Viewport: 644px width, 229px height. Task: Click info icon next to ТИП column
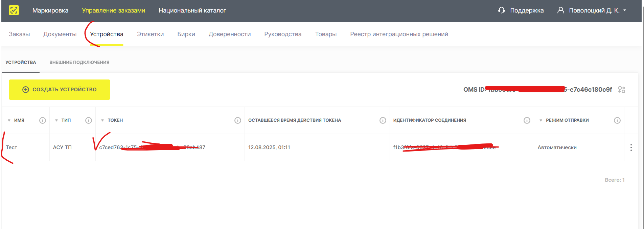(89, 120)
